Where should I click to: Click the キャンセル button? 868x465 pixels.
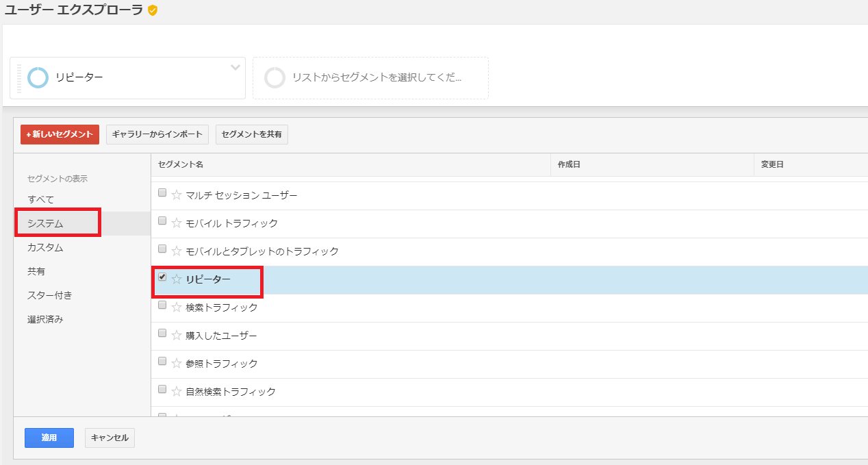click(x=110, y=438)
